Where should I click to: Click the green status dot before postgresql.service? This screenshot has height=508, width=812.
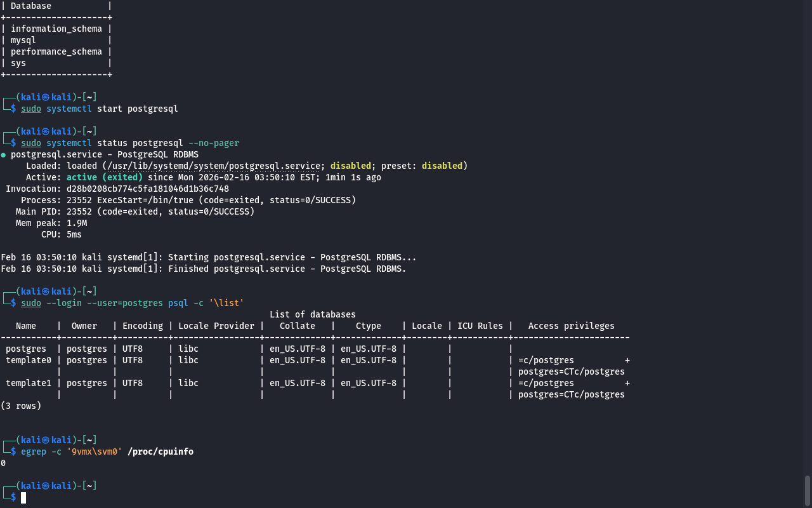4,154
